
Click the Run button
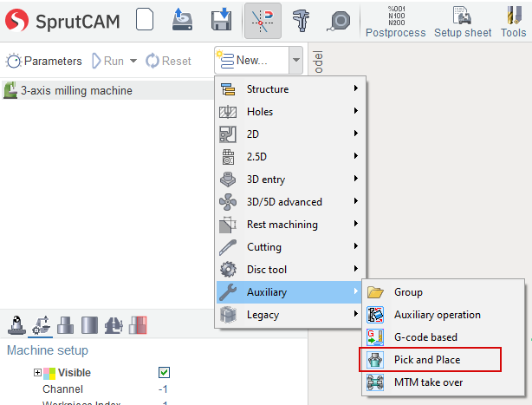[108, 61]
